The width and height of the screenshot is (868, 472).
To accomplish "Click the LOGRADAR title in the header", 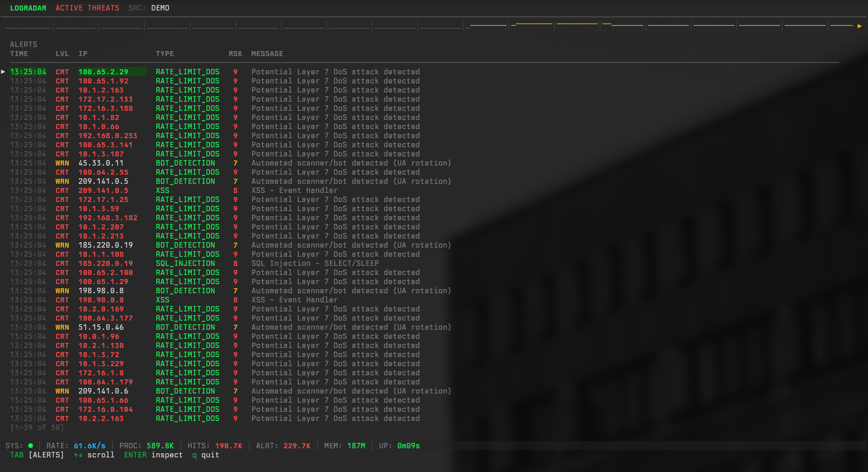I will point(28,8).
